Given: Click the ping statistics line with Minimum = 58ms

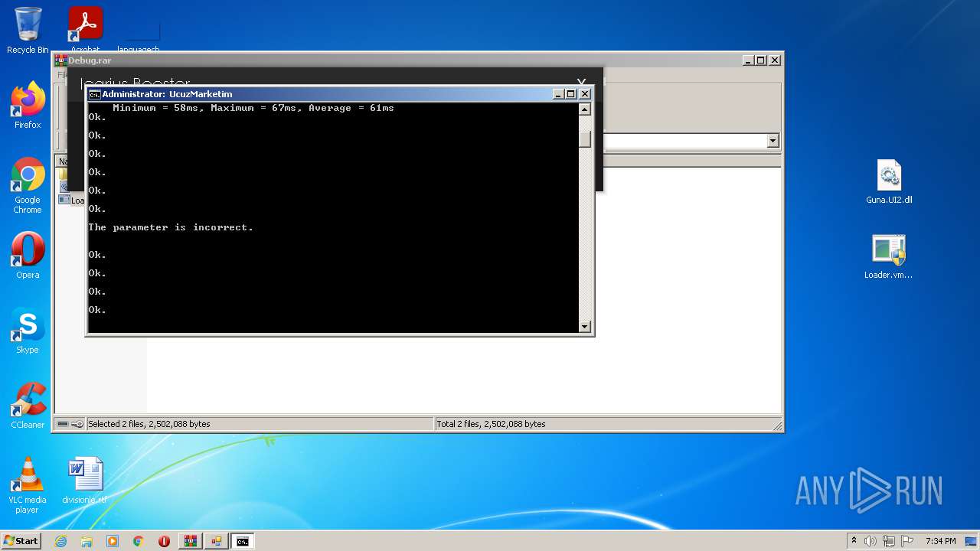Looking at the screenshot, I should (253, 108).
